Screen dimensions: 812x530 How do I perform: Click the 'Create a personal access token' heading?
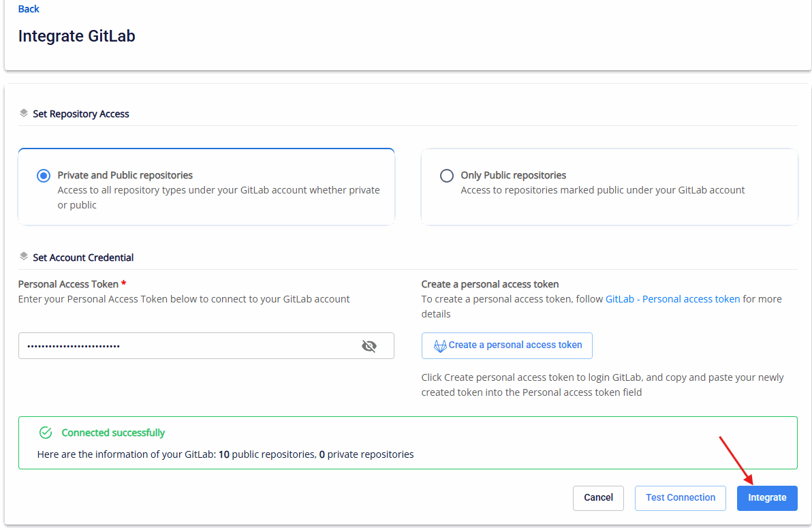tap(490, 284)
